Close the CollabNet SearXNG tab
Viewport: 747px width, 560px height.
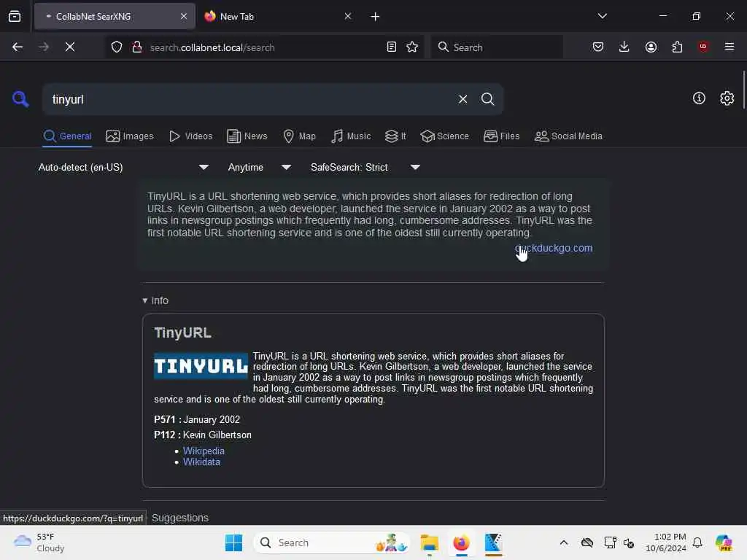(184, 16)
